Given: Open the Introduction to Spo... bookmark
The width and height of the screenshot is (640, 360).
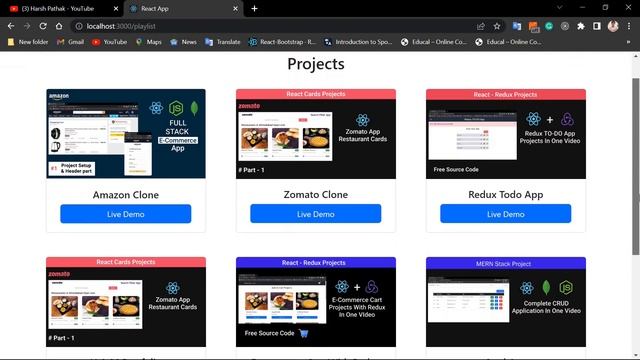Looking at the screenshot, I should [x=358, y=42].
